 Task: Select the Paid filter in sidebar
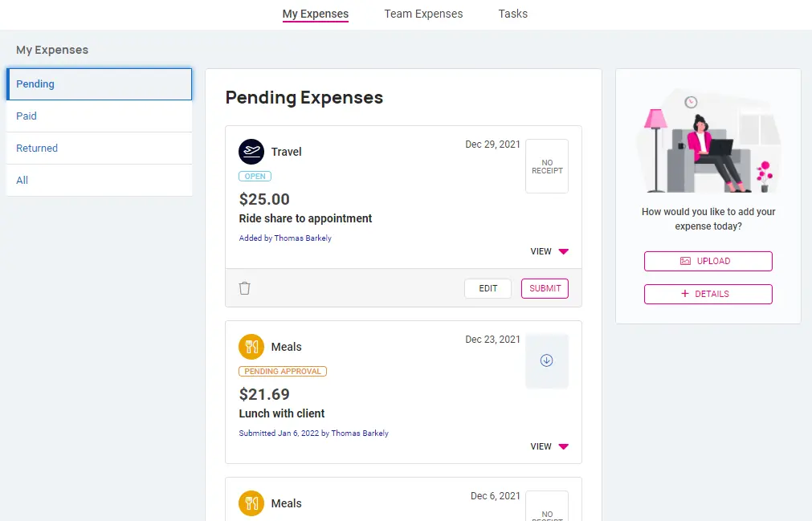[27, 116]
